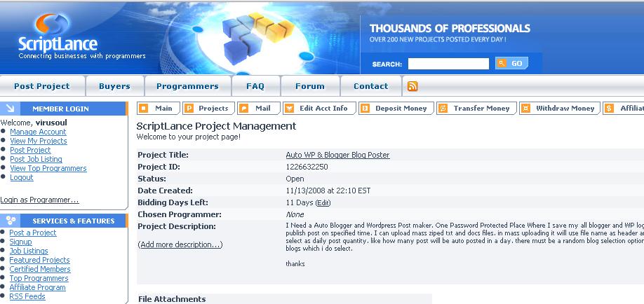The height and width of the screenshot is (304, 644).
Task: Open the Affiliate Program link
Action: (37, 287)
